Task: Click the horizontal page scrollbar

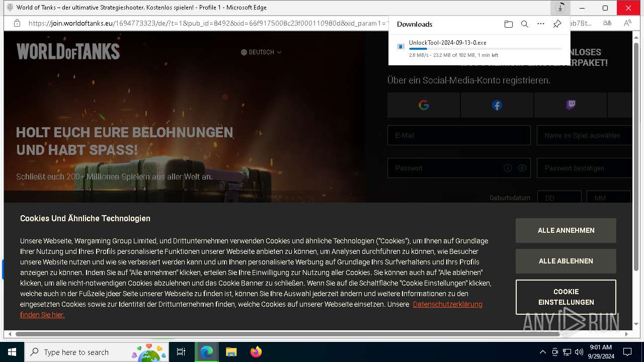Action: click(x=287, y=334)
